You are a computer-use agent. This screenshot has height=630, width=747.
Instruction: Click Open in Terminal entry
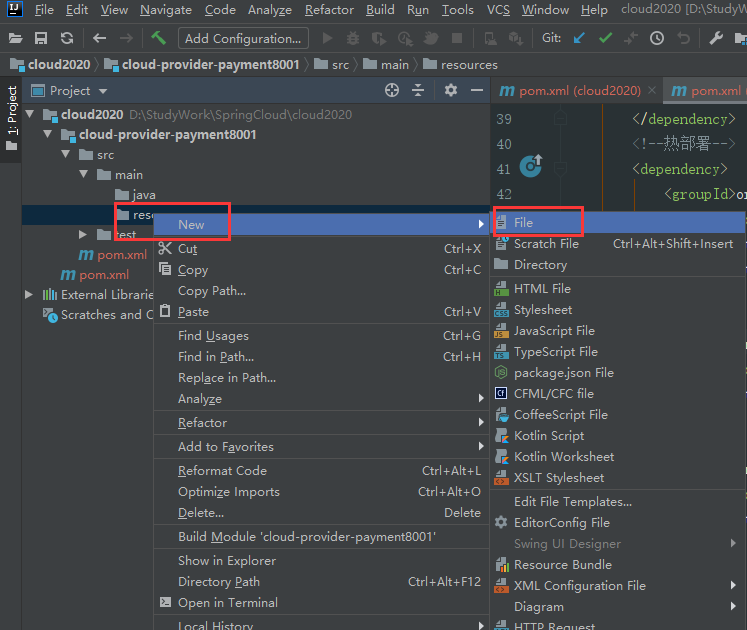[321, 603]
